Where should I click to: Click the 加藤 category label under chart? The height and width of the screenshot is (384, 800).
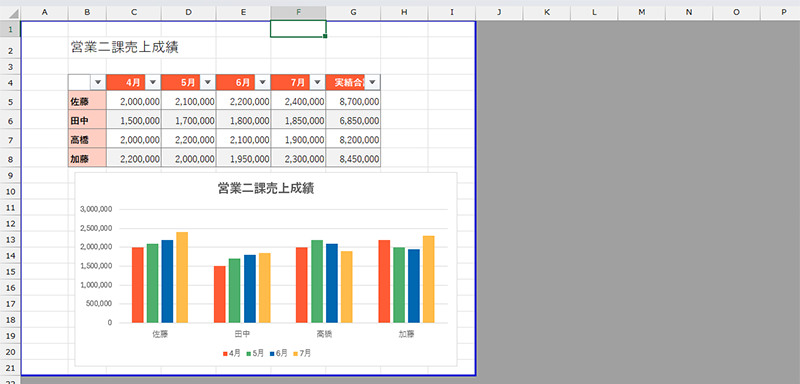pos(407,335)
